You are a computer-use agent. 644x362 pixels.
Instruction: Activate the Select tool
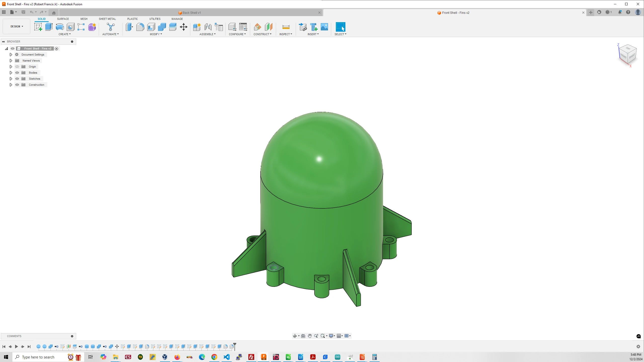click(340, 27)
